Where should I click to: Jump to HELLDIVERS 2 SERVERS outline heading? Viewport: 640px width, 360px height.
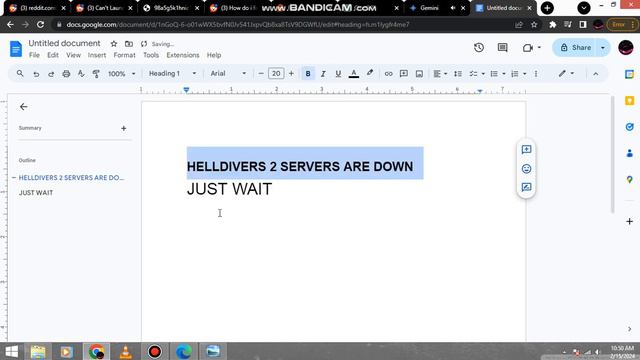(71, 178)
